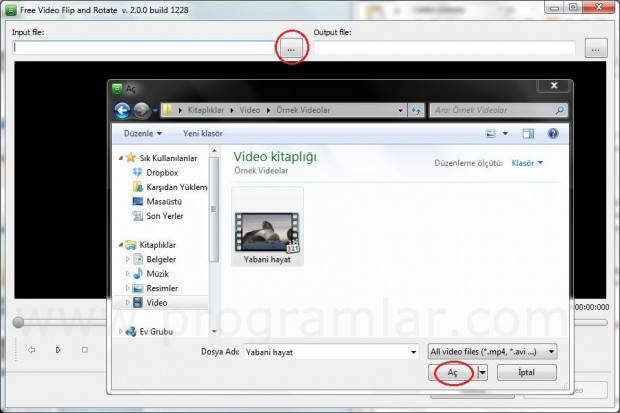Select the Yabani hayat video thumbnail
Viewport: 620px width, 413px height.
pos(267,221)
